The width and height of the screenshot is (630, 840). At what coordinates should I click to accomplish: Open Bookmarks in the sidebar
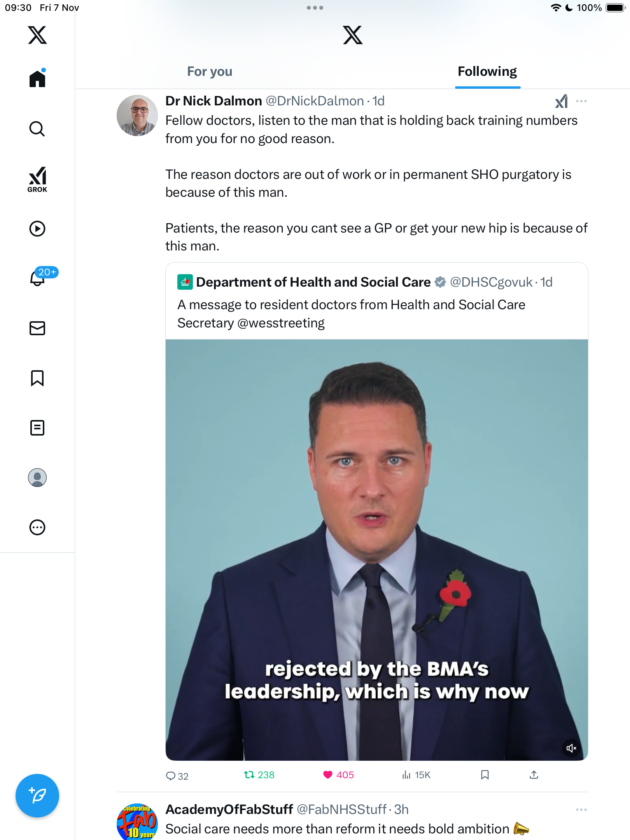click(x=37, y=378)
